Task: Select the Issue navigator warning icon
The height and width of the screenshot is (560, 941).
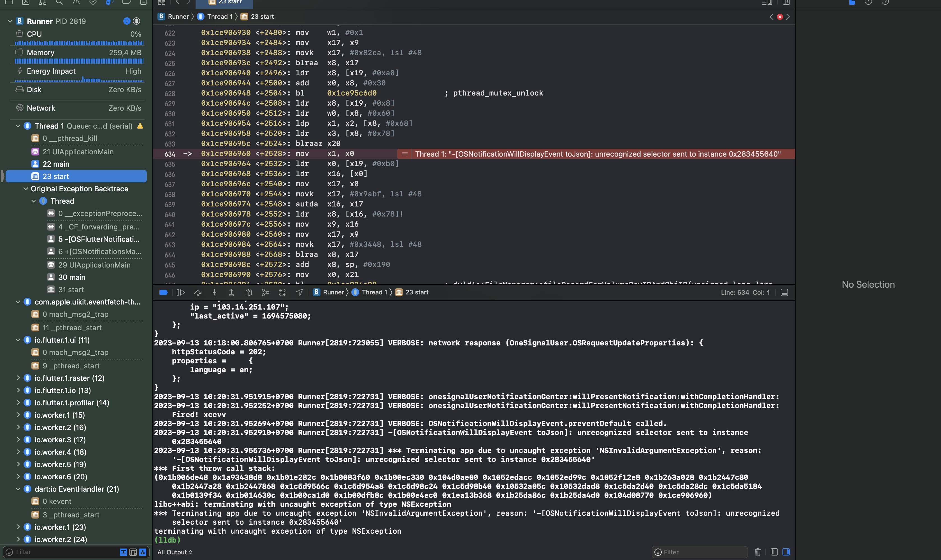Action: tap(76, 3)
